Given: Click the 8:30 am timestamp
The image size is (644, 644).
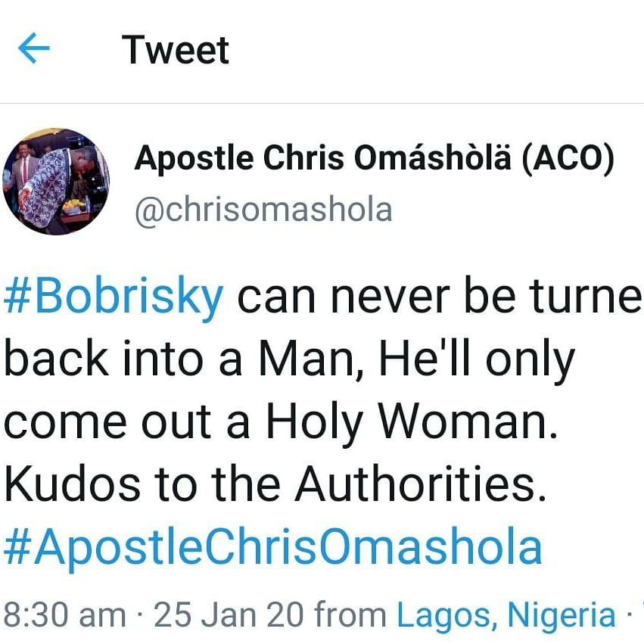Looking at the screenshot, I should [x=64, y=614].
